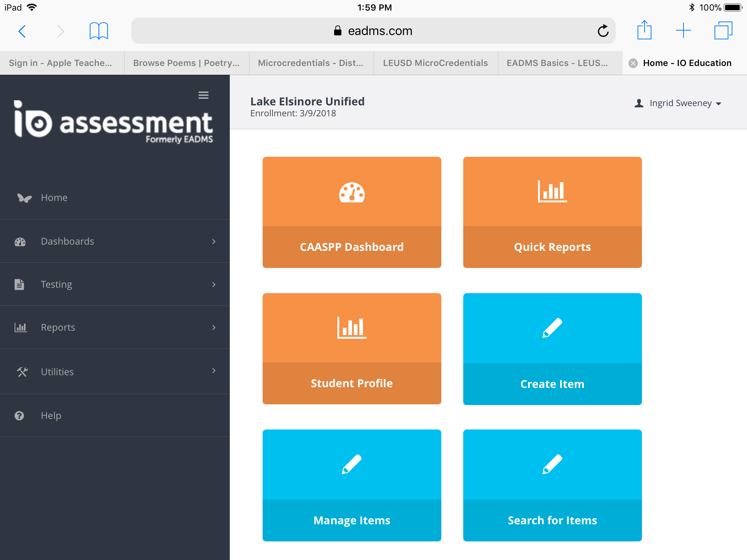This screenshot has height=560, width=747.
Task: Tap the eadms.com address bar
Action: [x=373, y=31]
